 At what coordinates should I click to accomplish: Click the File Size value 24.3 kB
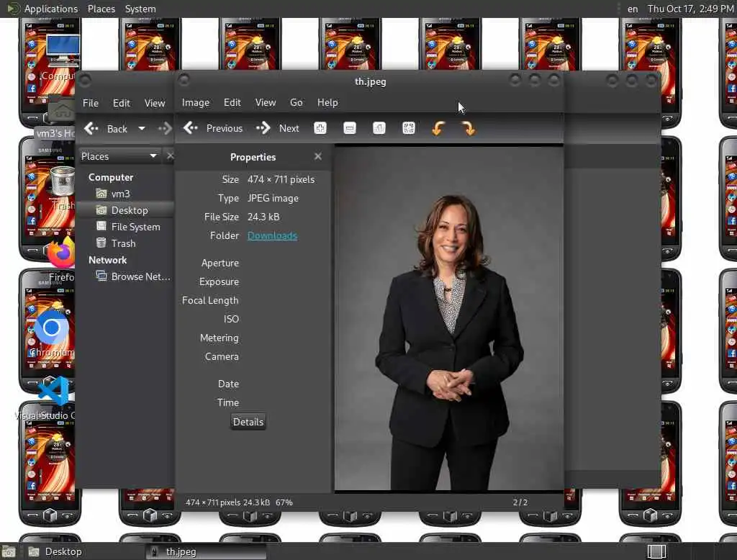263,217
